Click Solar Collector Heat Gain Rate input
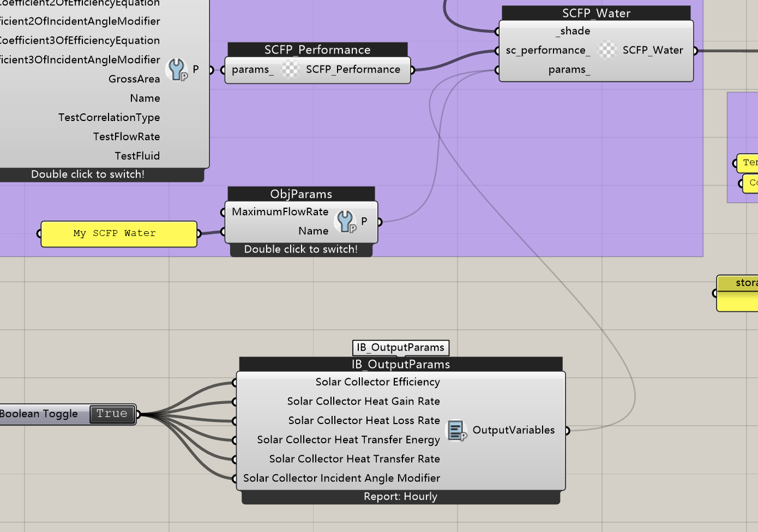 click(x=363, y=401)
